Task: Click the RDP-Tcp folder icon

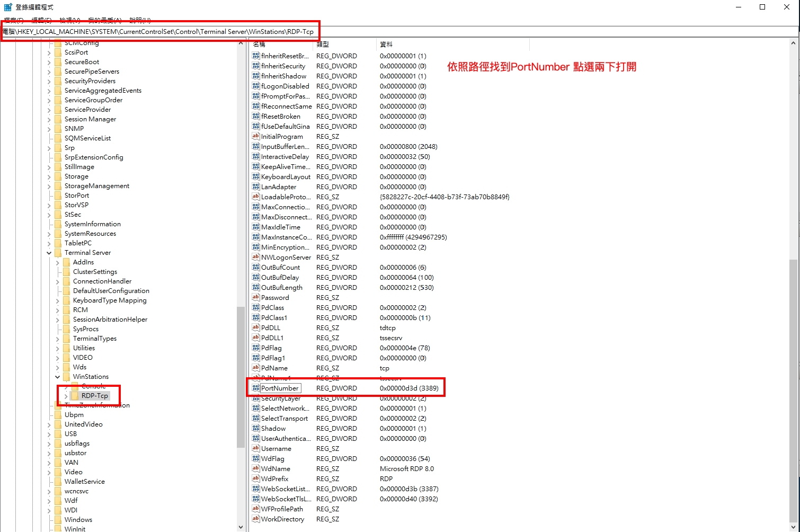Action: pyautogui.click(x=75, y=396)
